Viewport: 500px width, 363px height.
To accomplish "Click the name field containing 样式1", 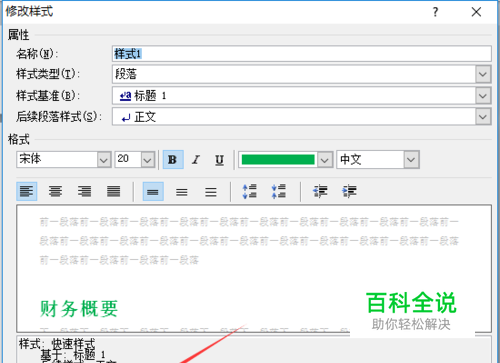I will pos(302,54).
